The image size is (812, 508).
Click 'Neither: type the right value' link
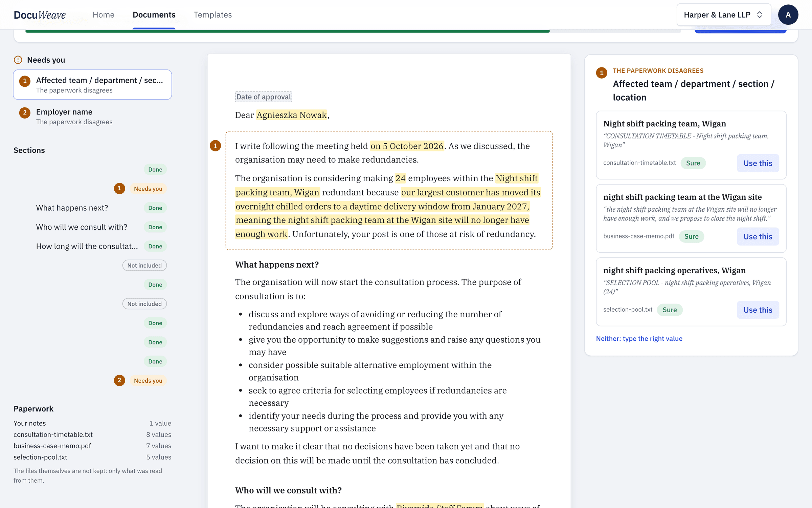coord(639,338)
